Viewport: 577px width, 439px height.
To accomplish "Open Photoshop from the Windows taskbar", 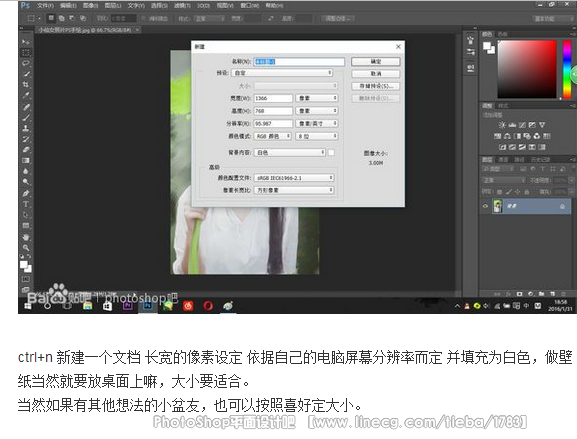I will pos(148,305).
